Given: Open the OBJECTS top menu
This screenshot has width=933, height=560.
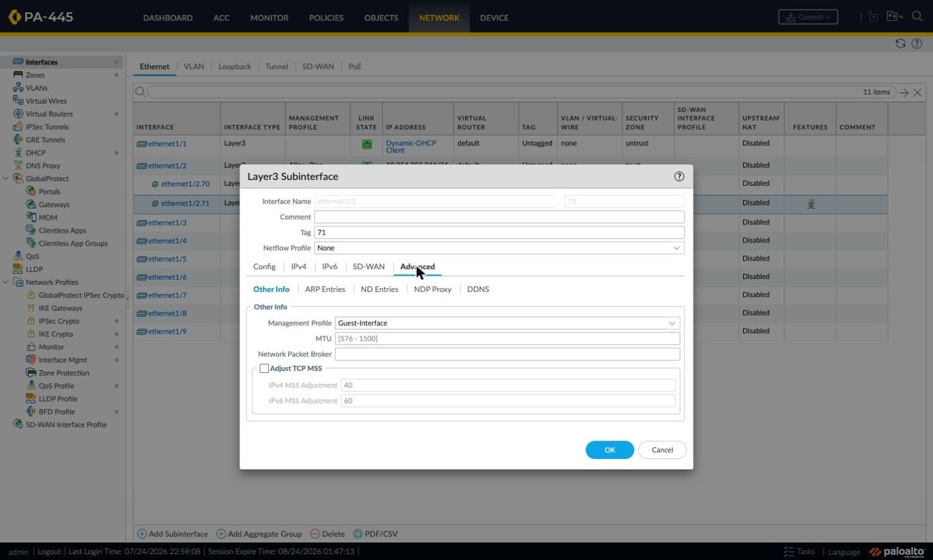Looking at the screenshot, I should point(381,18).
